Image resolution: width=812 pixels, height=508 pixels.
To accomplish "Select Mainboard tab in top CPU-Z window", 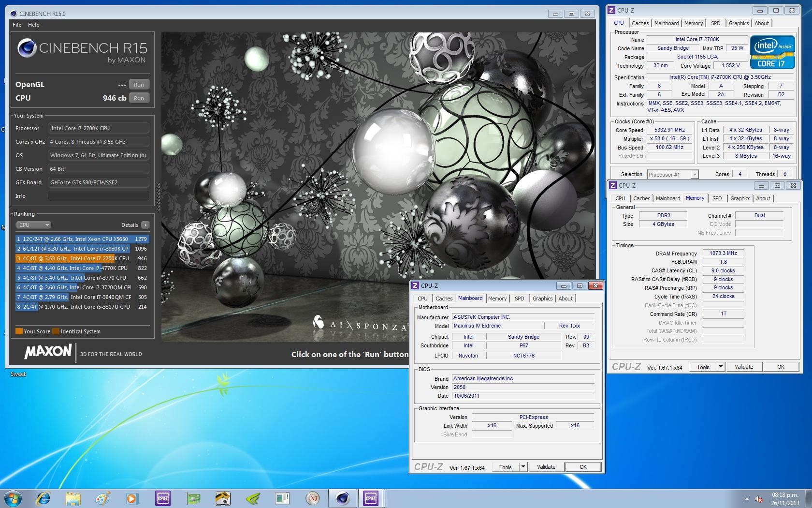I will [x=667, y=23].
